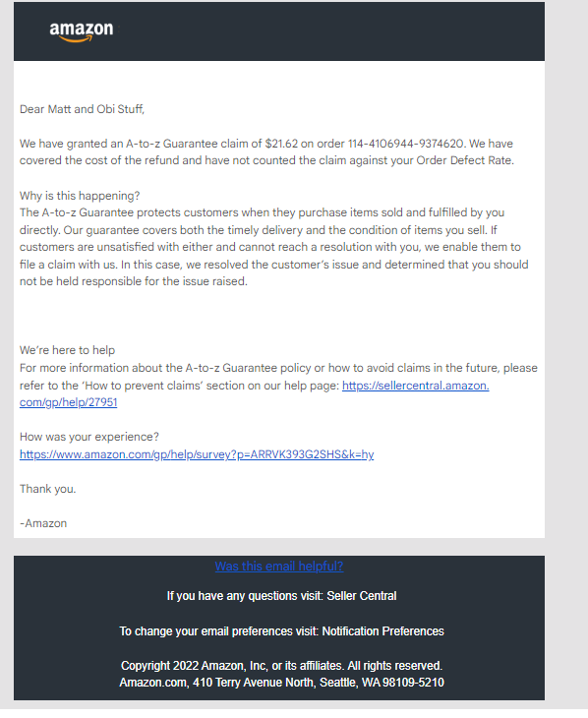Screen dimensions: 588x718
Task: Open the sellercentral.amazon.com help page link
Action: [415, 386]
